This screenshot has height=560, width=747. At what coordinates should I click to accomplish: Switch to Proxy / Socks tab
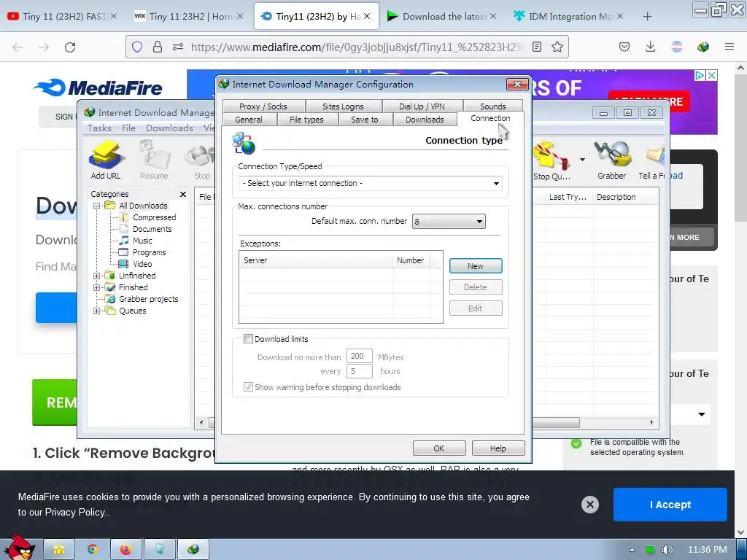click(x=263, y=106)
